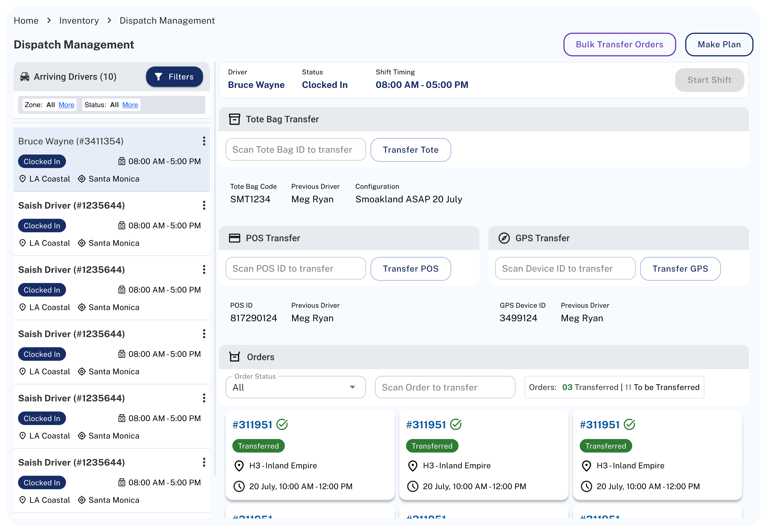Click the POS Transfer card icon
This screenshot has height=532, width=767.
[x=234, y=238]
